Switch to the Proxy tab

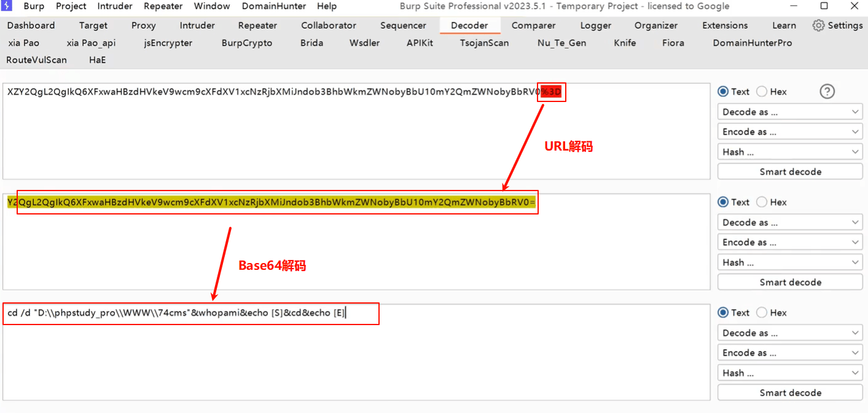point(145,26)
